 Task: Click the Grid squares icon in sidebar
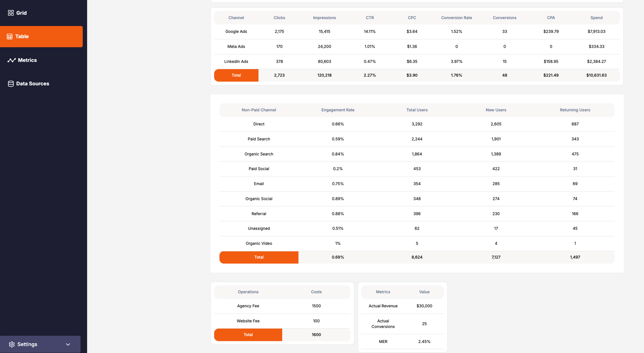coord(11,13)
